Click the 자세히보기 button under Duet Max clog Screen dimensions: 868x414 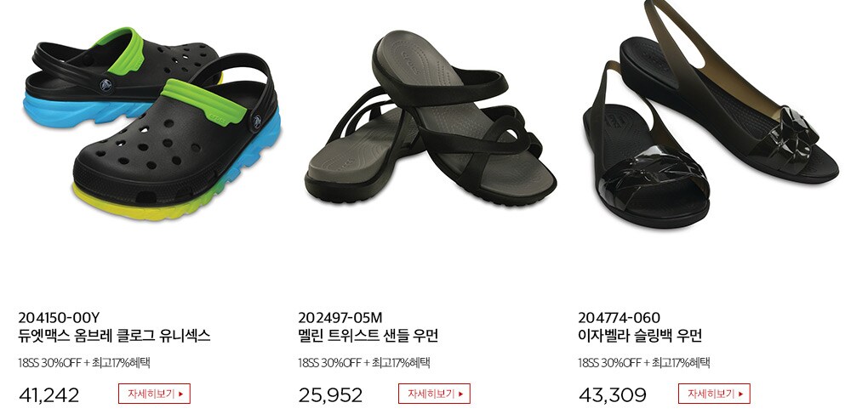154,394
